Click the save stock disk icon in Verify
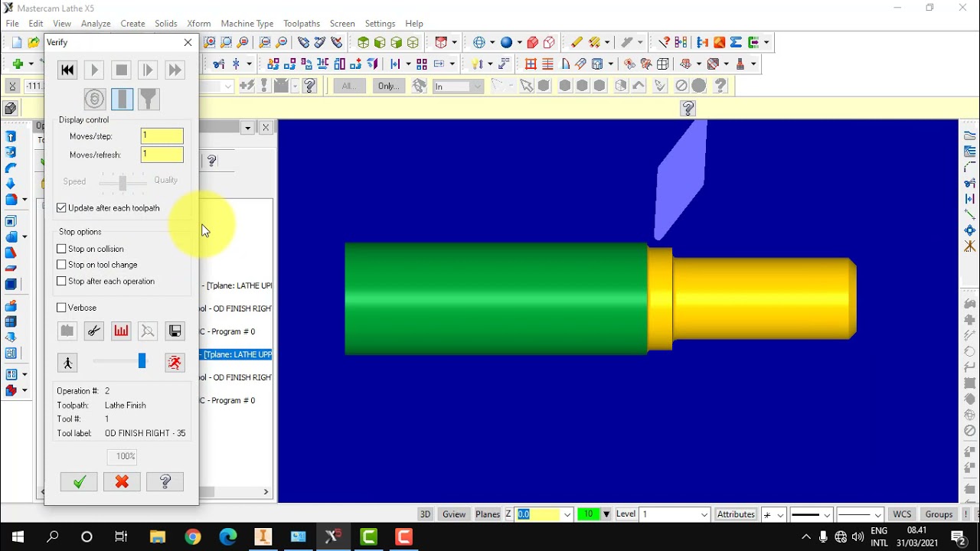This screenshot has height=551, width=980. point(175,331)
